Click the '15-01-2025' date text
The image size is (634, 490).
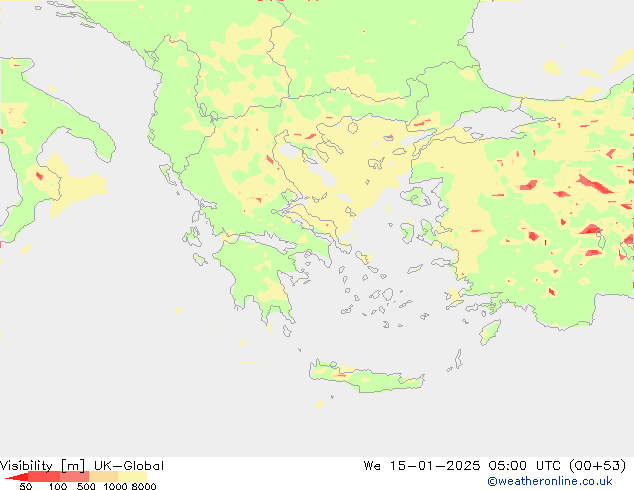pos(435,466)
